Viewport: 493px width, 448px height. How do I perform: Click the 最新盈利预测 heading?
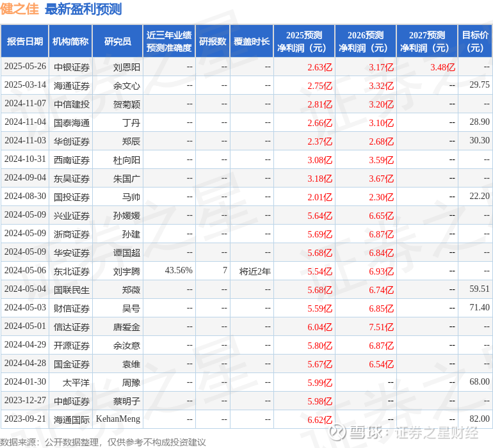83,9
